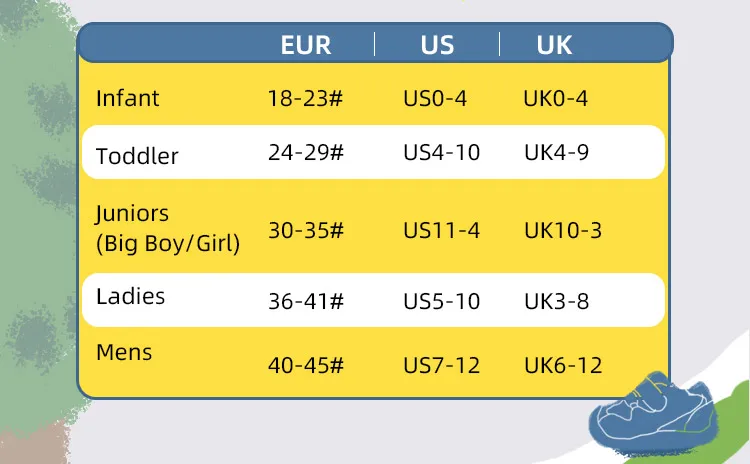This screenshot has height=464, width=750.
Task: Click the Infant row label
Action: 127,99
